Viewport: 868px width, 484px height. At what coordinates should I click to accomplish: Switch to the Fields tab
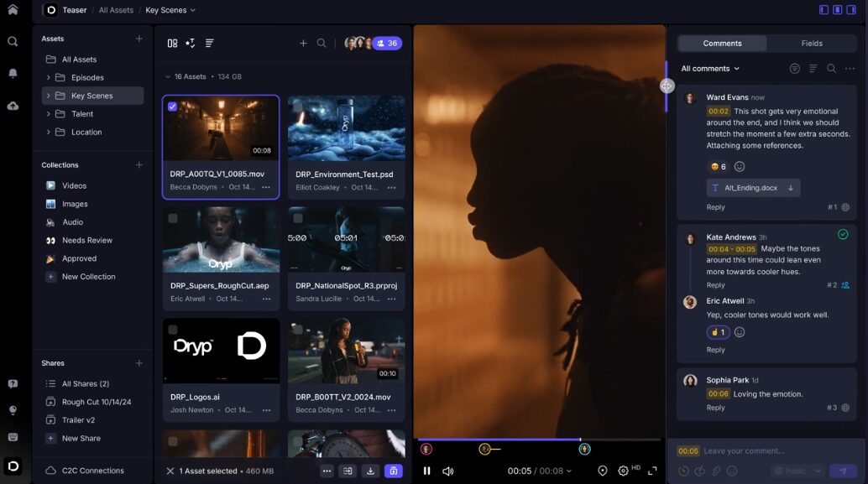(812, 44)
